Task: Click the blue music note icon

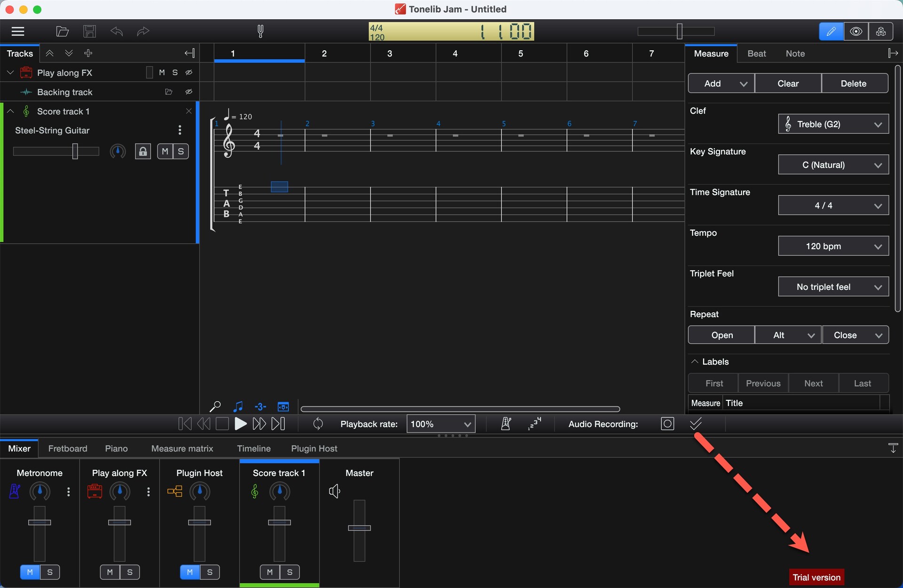Action: pyautogui.click(x=238, y=406)
